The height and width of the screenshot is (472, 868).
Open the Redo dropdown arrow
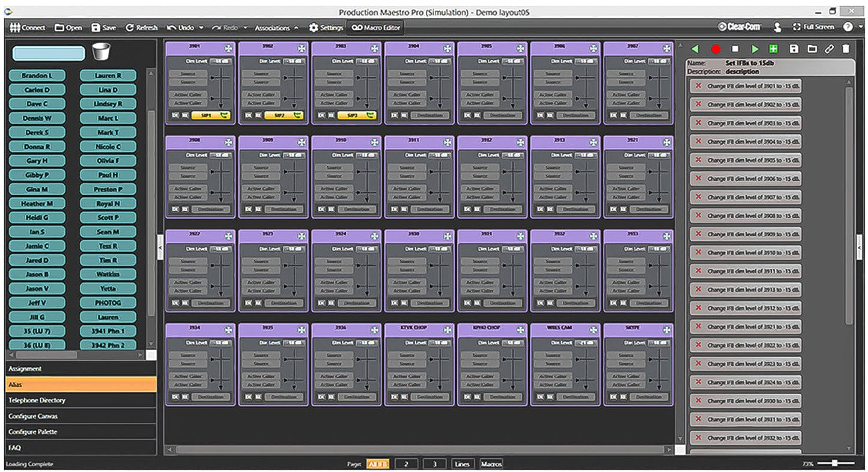[245, 28]
